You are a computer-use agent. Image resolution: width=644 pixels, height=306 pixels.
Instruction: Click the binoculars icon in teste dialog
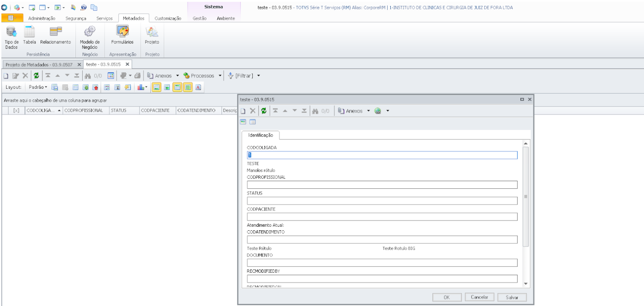point(315,111)
